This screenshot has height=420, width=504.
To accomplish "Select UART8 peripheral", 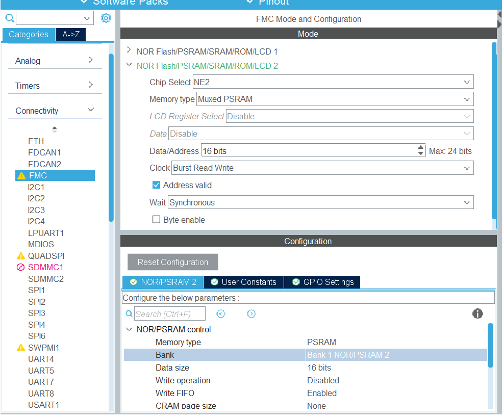I will click(41, 393).
